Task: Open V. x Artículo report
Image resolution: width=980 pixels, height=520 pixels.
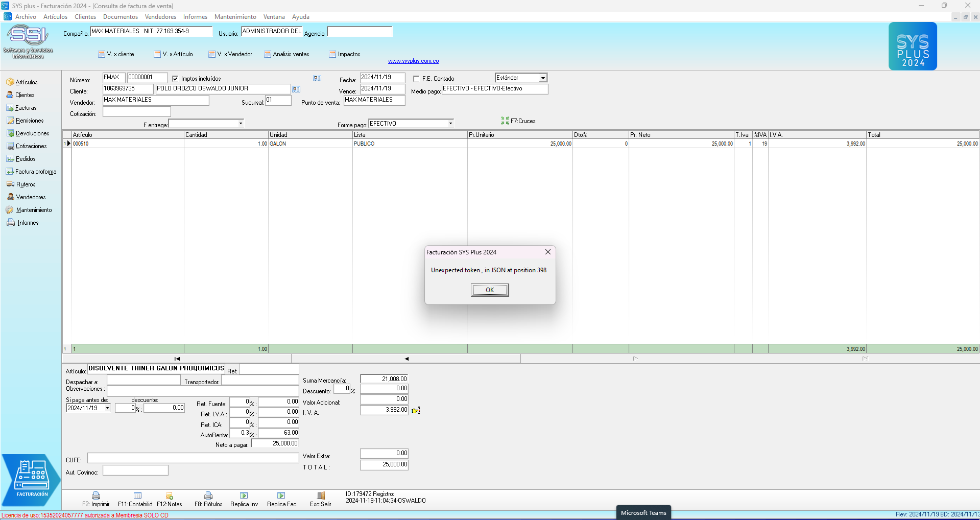Action: click(x=173, y=54)
